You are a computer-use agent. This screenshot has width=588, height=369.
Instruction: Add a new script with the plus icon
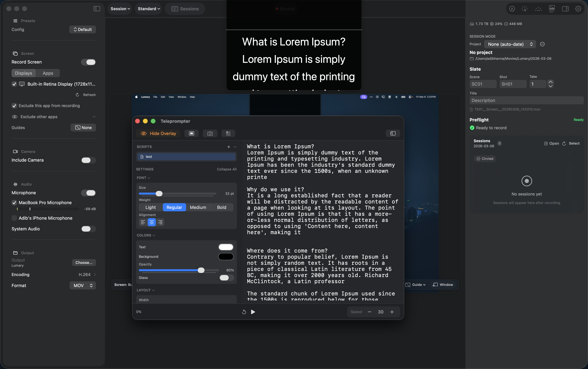(x=228, y=147)
